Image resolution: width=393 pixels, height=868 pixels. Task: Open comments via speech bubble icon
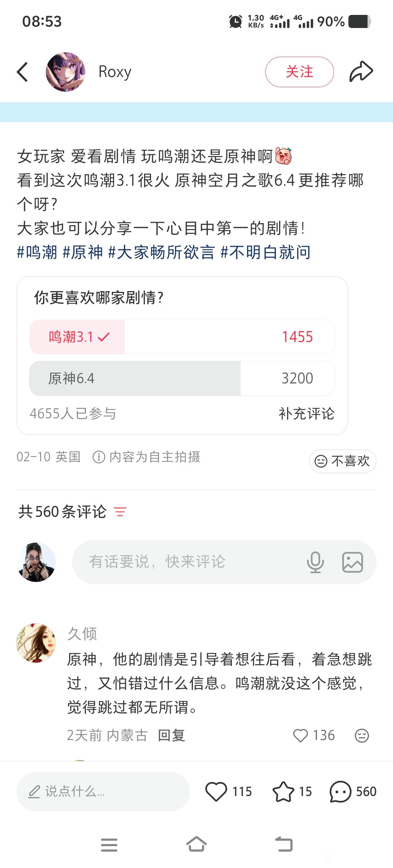pyautogui.click(x=340, y=791)
